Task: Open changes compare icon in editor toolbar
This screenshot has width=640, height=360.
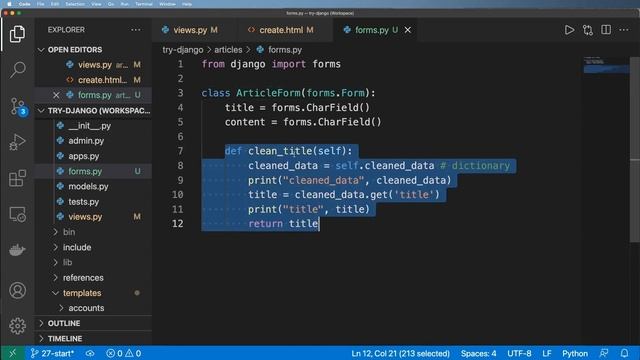Action: [x=588, y=30]
